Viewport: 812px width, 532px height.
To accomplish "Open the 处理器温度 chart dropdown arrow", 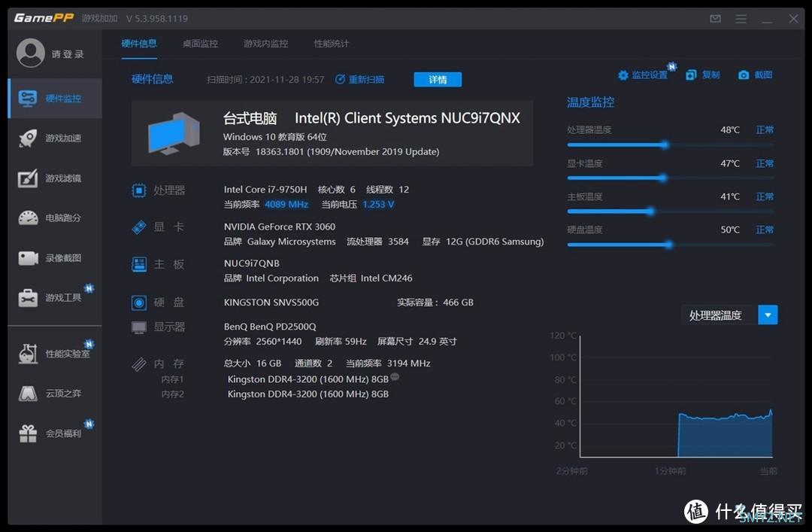I will (x=768, y=315).
